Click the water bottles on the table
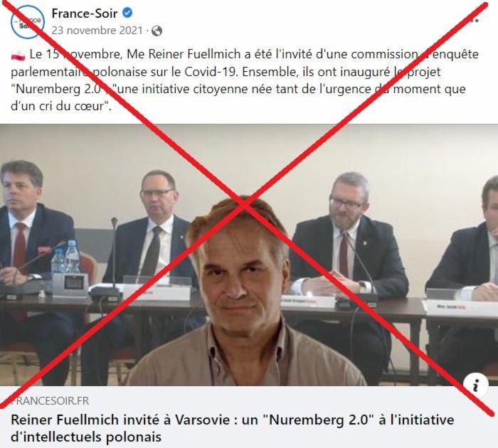Image resolution: width=498 pixels, height=448 pixels. [65, 257]
